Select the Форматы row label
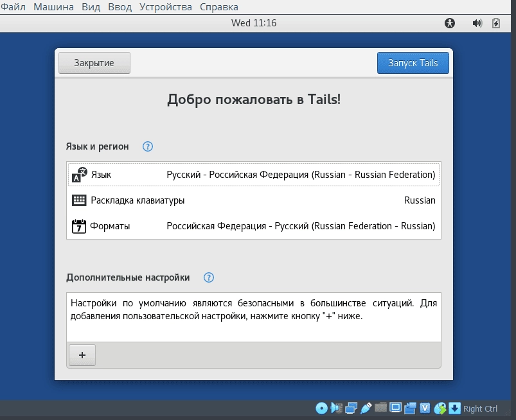The width and height of the screenshot is (516, 420). pyautogui.click(x=110, y=226)
